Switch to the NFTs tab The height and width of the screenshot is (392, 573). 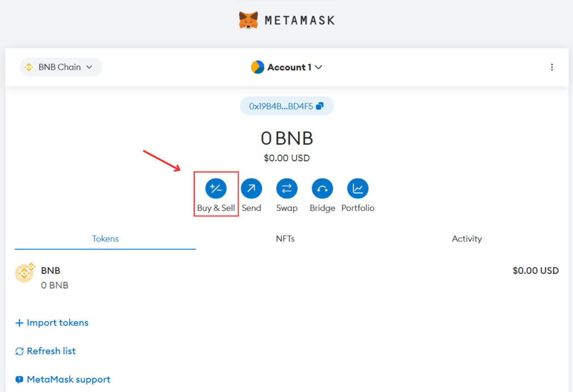285,239
